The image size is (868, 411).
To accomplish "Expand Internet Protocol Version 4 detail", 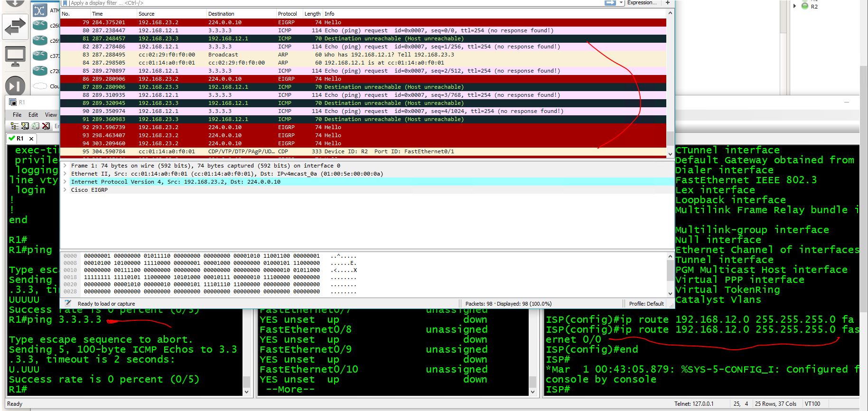I will (65, 182).
